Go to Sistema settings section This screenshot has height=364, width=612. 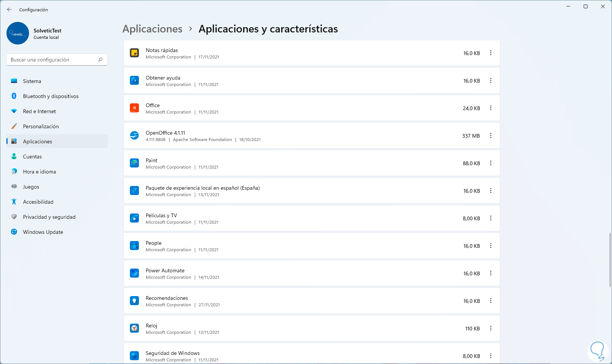coord(32,81)
